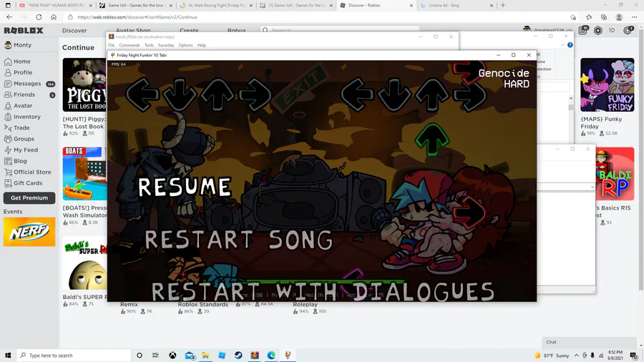Click the Monty username in sidebar
This screenshot has height=362, width=644.
22,45
